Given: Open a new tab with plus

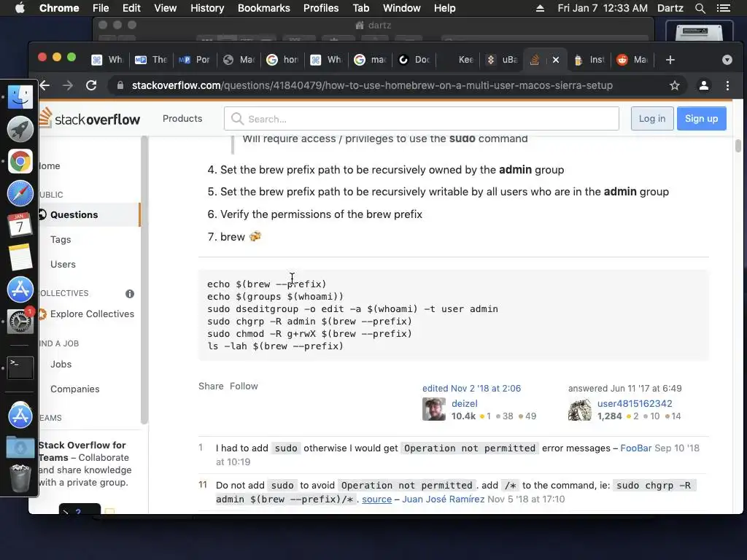Looking at the screenshot, I should [670, 60].
